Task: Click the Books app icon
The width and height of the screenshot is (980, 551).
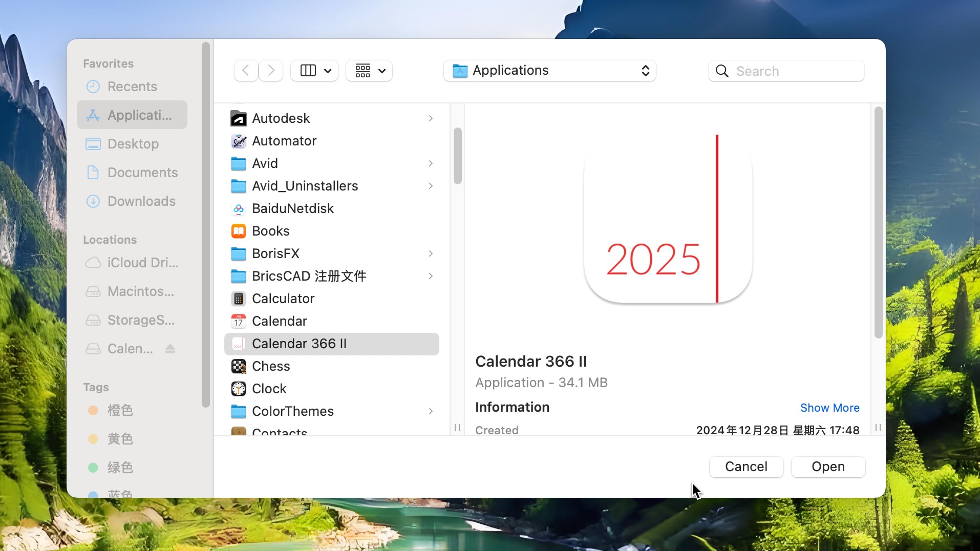Action: click(239, 231)
